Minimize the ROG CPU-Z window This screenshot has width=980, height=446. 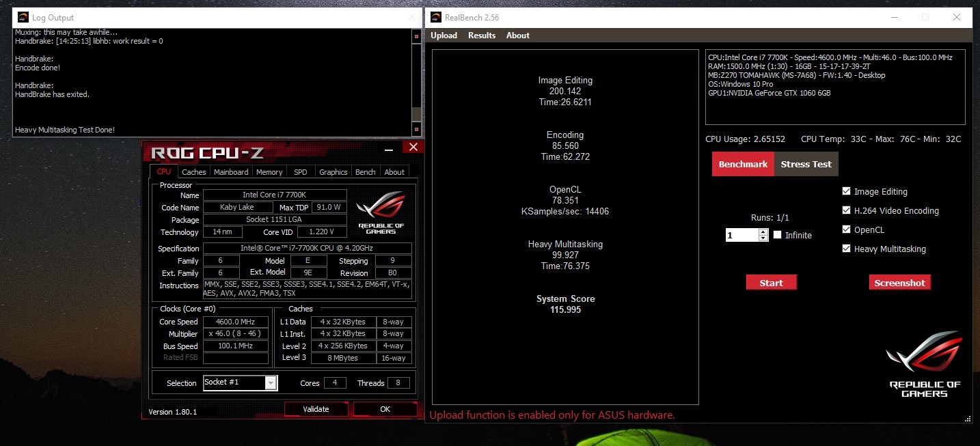tap(389, 148)
